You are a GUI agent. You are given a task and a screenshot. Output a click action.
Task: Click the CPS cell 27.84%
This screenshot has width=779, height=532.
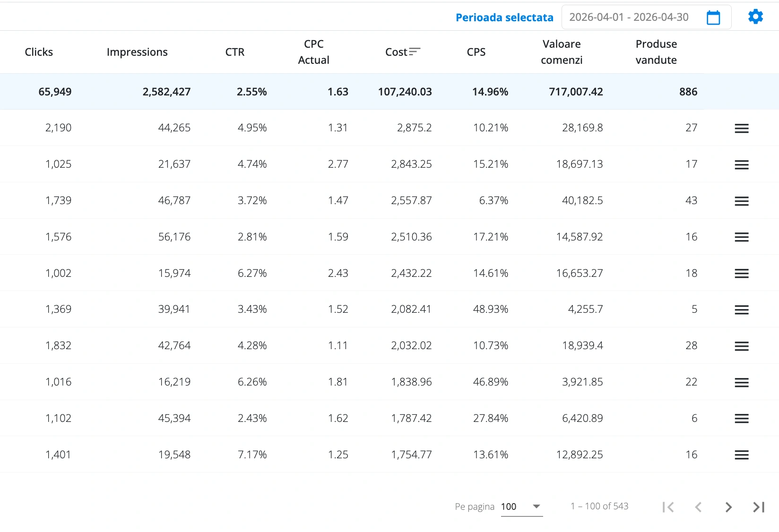(x=491, y=418)
